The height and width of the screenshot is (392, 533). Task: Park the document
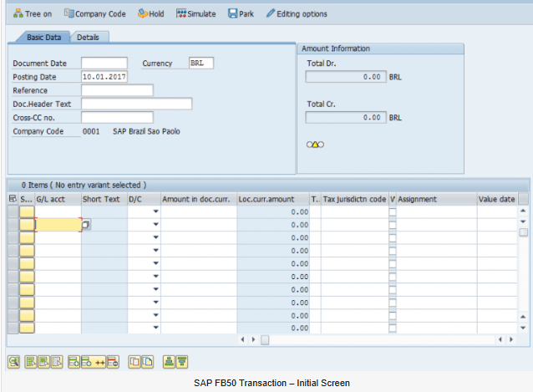coord(241,13)
